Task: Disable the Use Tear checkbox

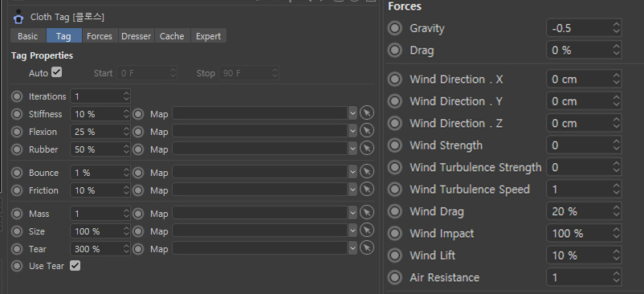Action: tap(75, 266)
